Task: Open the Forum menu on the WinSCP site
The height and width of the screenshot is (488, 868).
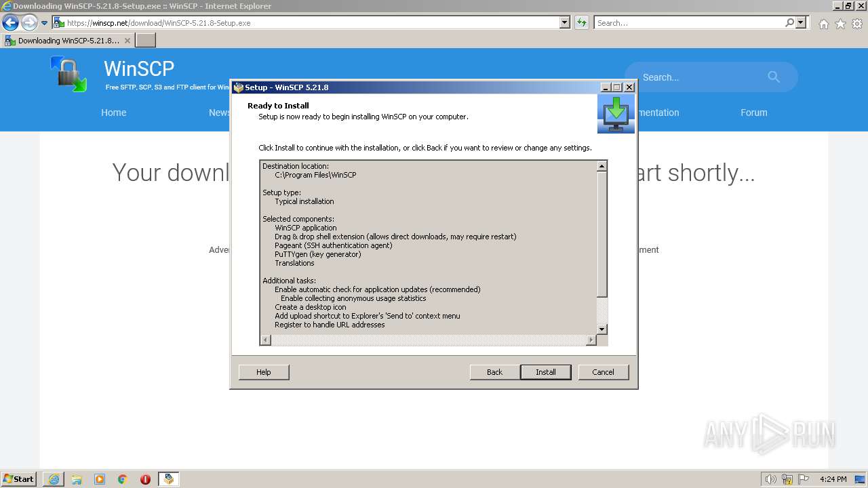Action: pos(754,113)
